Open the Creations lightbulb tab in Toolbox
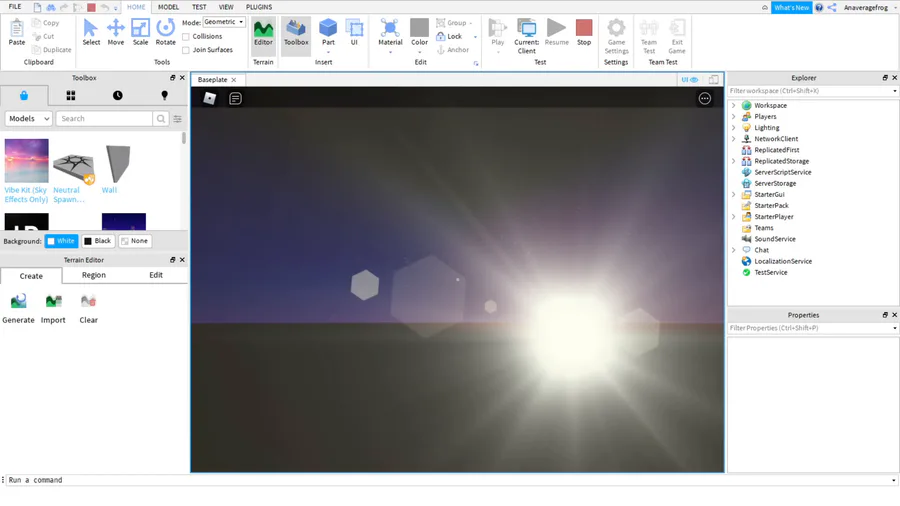This screenshot has width=900, height=506. pyautogui.click(x=165, y=95)
